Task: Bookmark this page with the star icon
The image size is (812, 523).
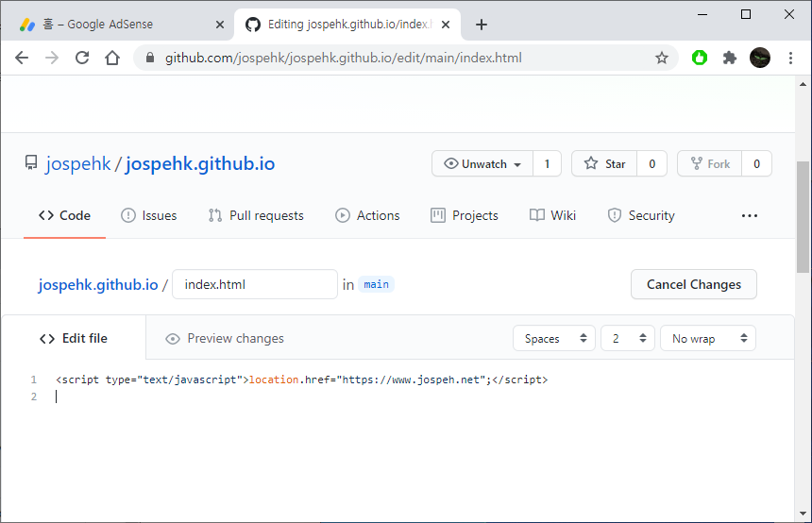Action: tap(661, 58)
